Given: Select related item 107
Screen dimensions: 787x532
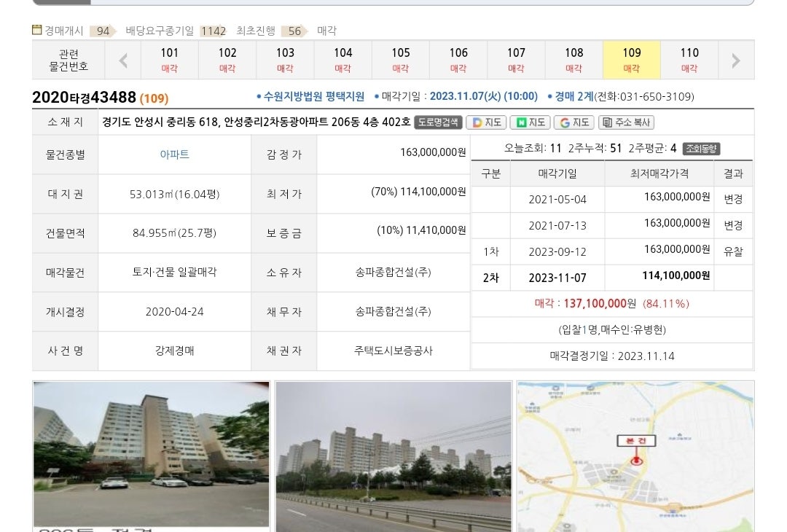Looking at the screenshot, I should tap(516, 60).
